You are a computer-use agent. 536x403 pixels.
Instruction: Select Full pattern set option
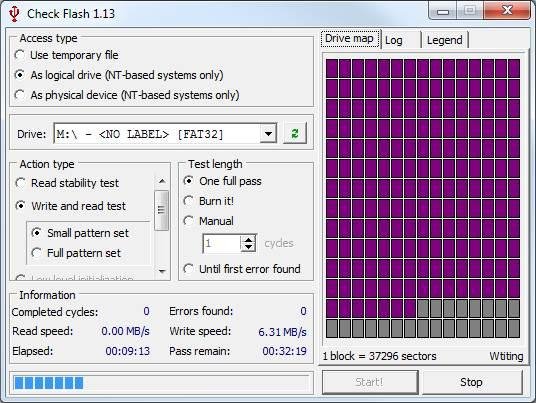pyautogui.click(x=76, y=253)
